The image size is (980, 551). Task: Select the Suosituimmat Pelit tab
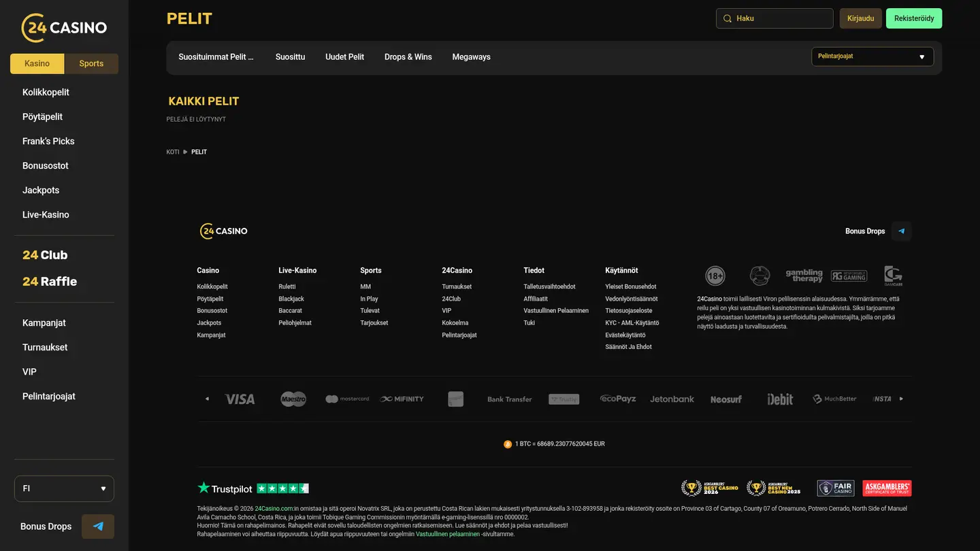pos(216,57)
